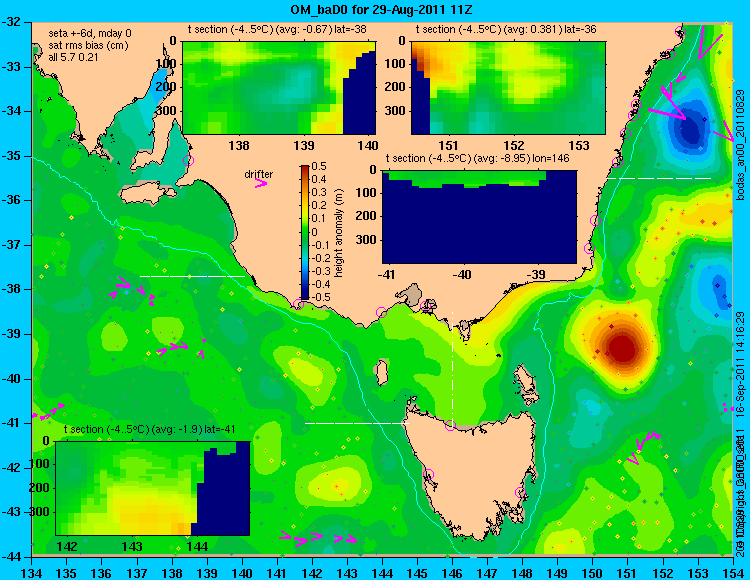Click the section title with "avg: -1.9"

pos(150,429)
